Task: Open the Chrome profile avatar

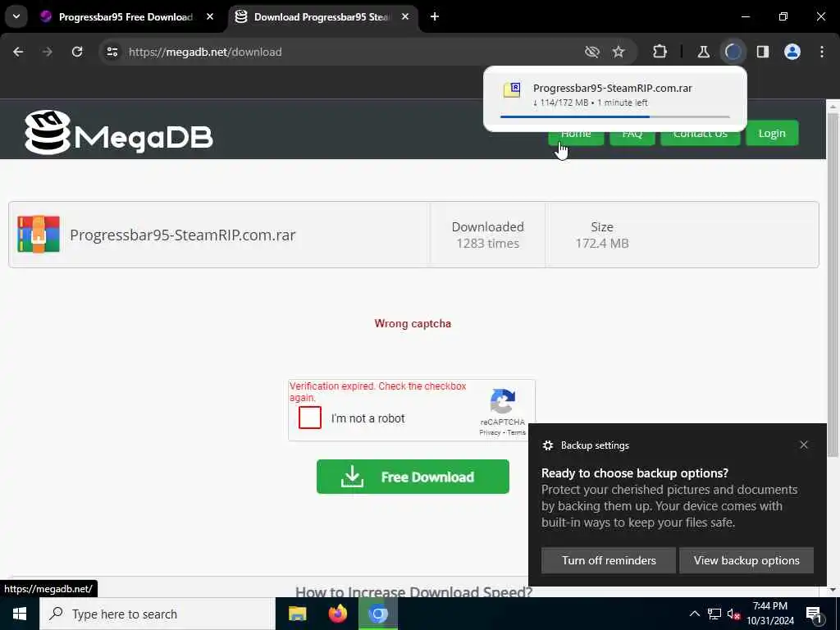Action: point(792,52)
